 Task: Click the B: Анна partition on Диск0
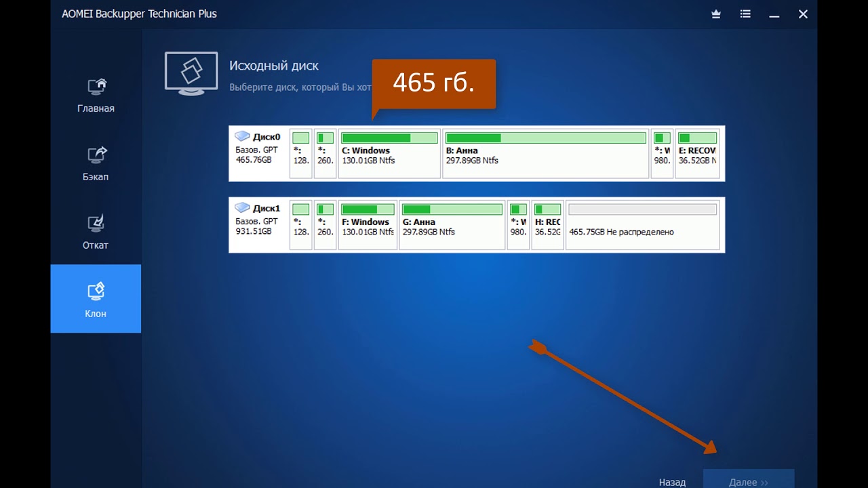tap(545, 154)
